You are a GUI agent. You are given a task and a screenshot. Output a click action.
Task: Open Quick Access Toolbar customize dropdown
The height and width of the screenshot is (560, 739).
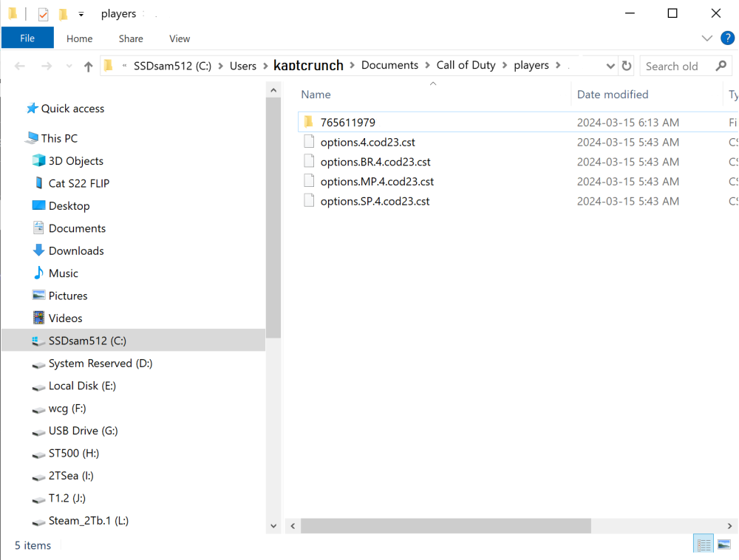[x=81, y=14]
